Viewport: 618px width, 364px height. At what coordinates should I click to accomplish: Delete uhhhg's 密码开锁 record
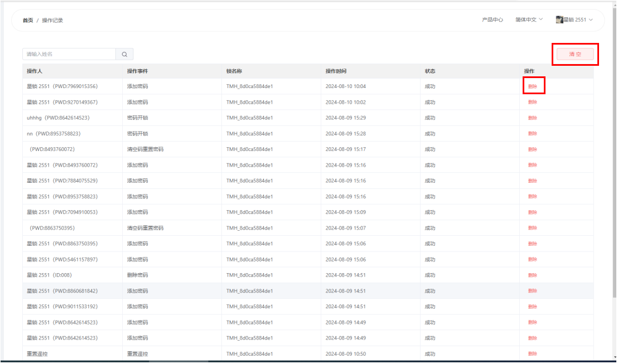(533, 118)
